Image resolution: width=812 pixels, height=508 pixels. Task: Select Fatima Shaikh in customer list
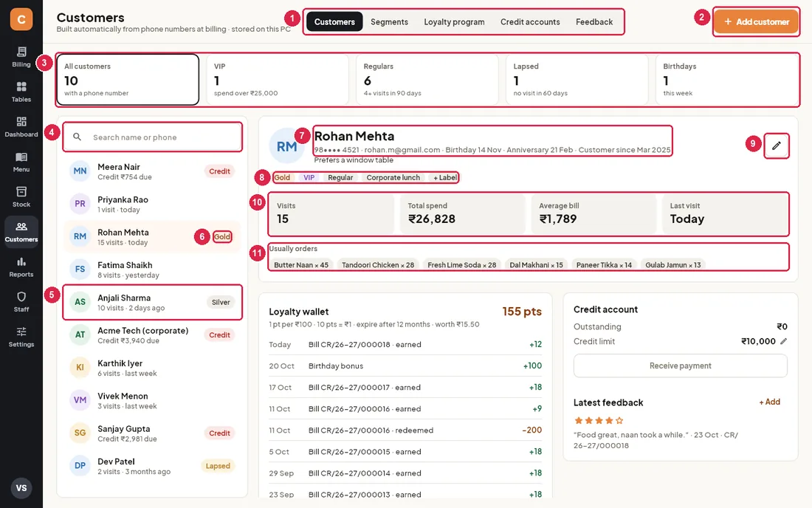pyautogui.click(x=152, y=270)
